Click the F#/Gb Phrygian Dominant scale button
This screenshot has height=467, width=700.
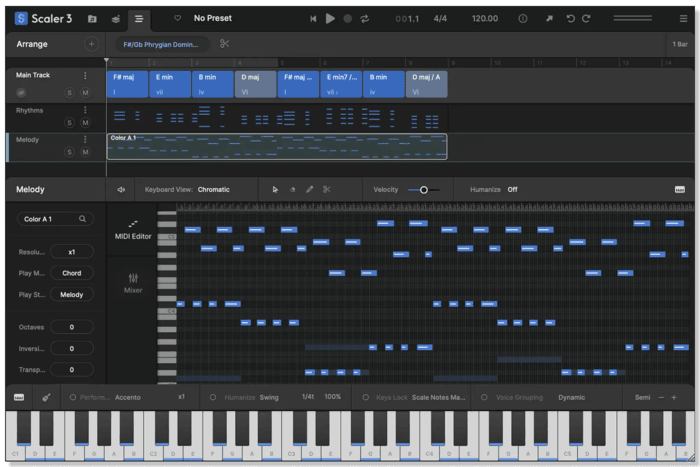[x=160, y=44]
